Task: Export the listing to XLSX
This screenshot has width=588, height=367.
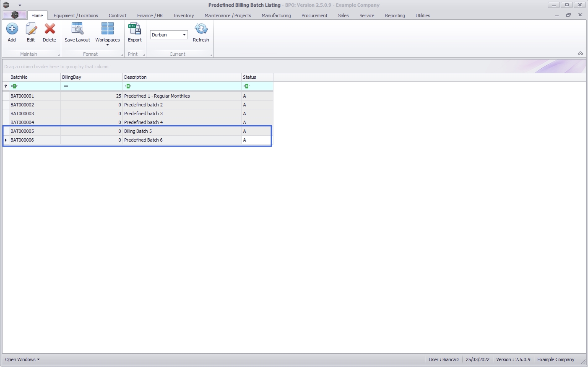Action: pos(135,33)
